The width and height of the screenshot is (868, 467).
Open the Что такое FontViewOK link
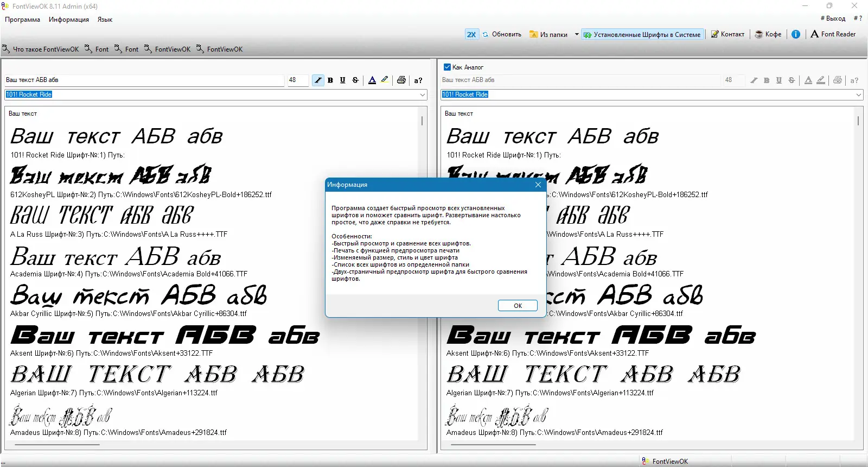click(41, 49)
